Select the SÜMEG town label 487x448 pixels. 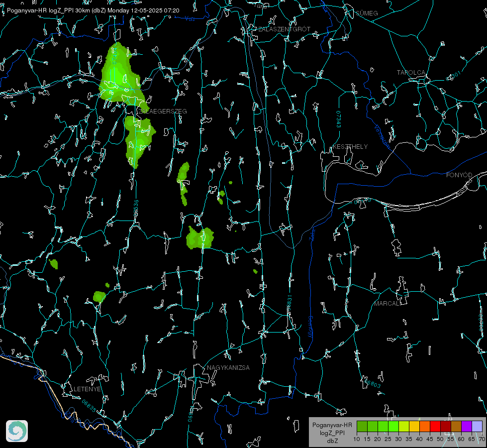367,13
